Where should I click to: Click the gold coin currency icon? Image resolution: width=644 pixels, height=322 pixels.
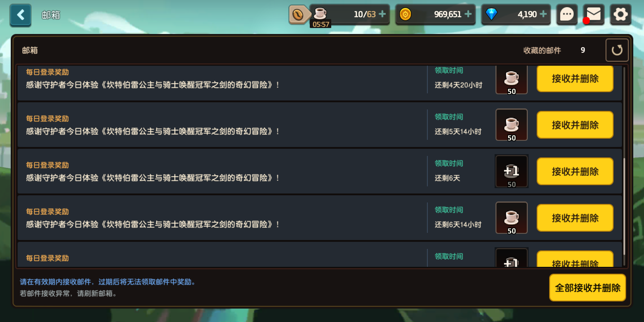click(x=405, y=14)
